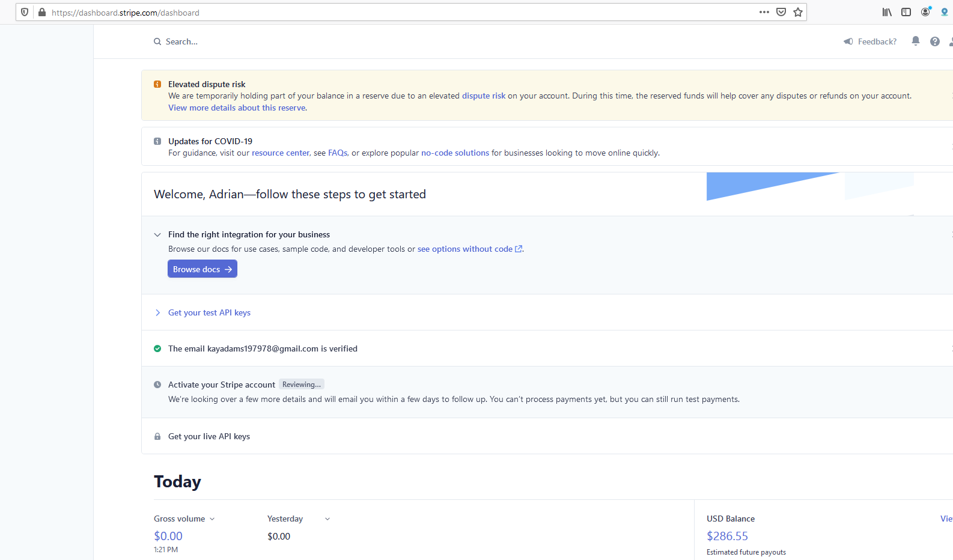Click the Today heading
This screenshot has height=560, width=953.
pos(177,482)
